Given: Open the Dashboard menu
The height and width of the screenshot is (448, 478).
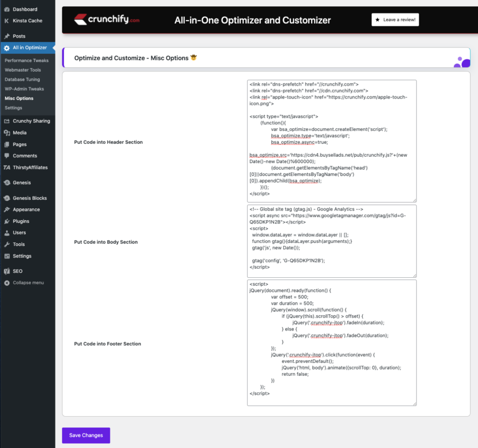Looking at the screenshot, I should click(x=28, y=10).
